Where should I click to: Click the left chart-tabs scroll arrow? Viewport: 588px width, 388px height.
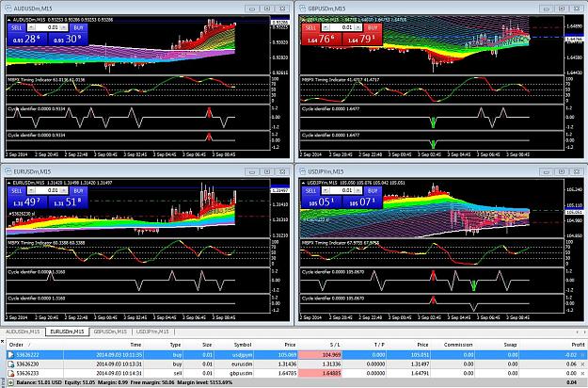(x=577, y=332)
